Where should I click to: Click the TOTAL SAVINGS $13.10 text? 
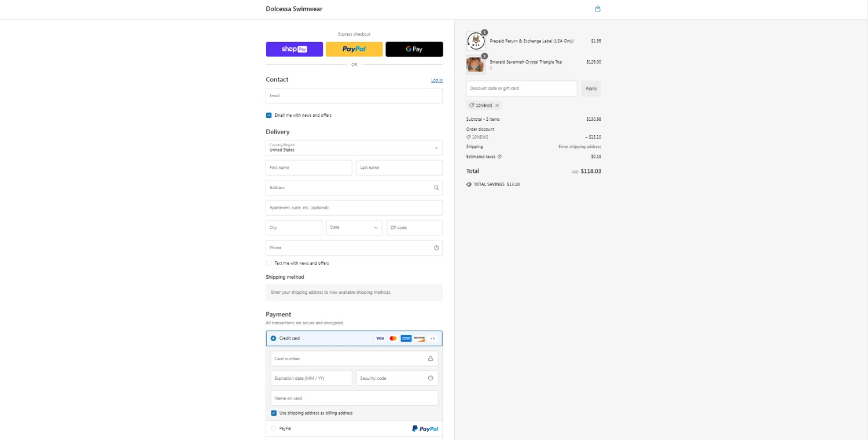[496, 184]
